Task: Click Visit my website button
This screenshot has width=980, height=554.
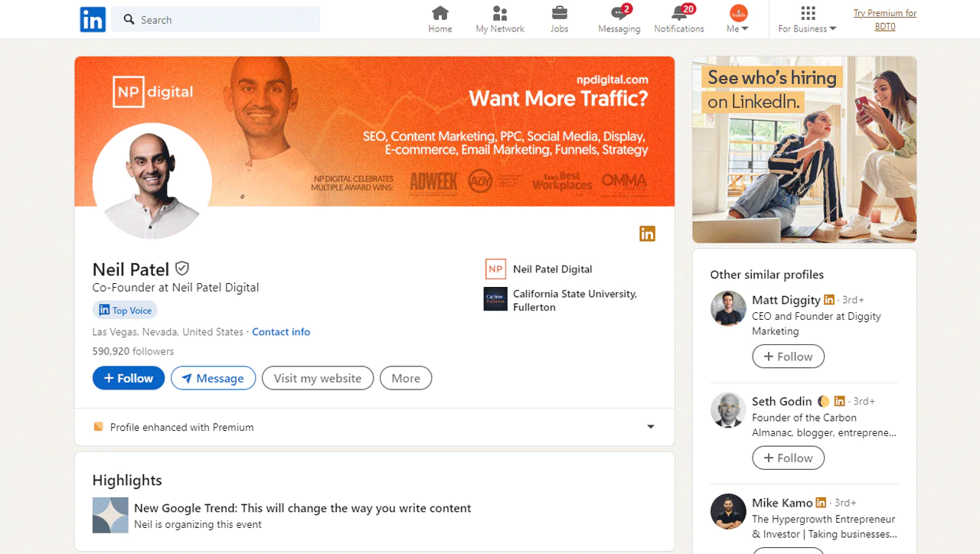Action: 318,378
